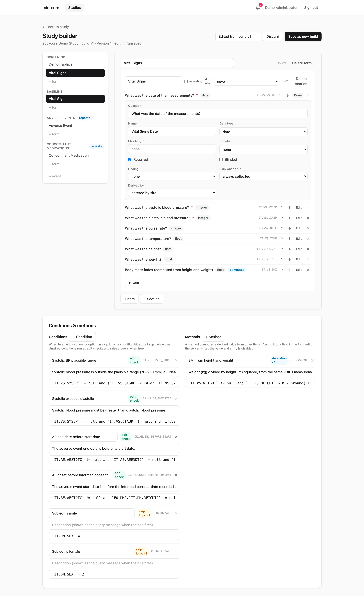The image size is (364, 596).
Task: Edit the Body mass index item
Action: coord(299,270)
